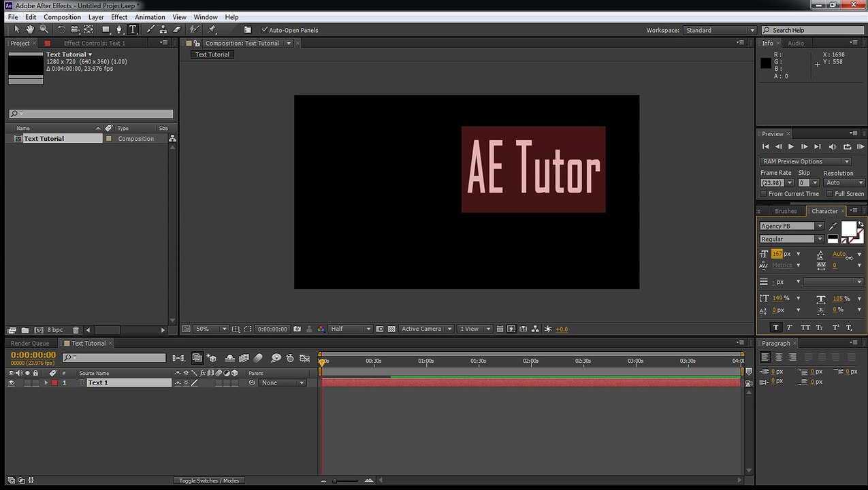The height and width of the screenshot is (490, 868).
Task: Left align text in Paragraph panel
Action: click(x=765, y=357)
